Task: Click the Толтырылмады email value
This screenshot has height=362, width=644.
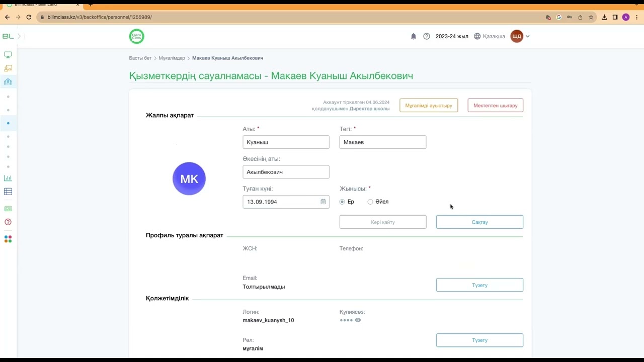Action: [264, 287]
